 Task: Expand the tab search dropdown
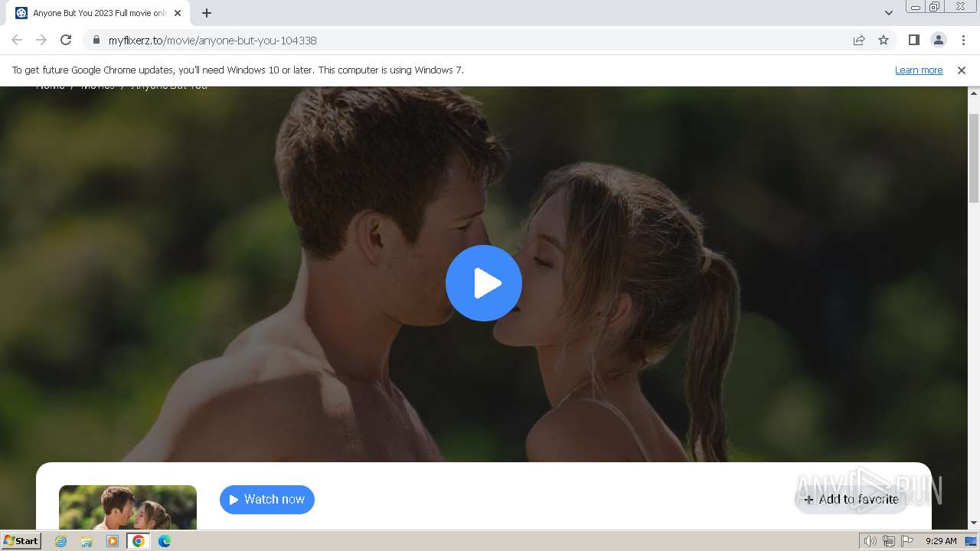pyautogui.click(x=888, y=13)
